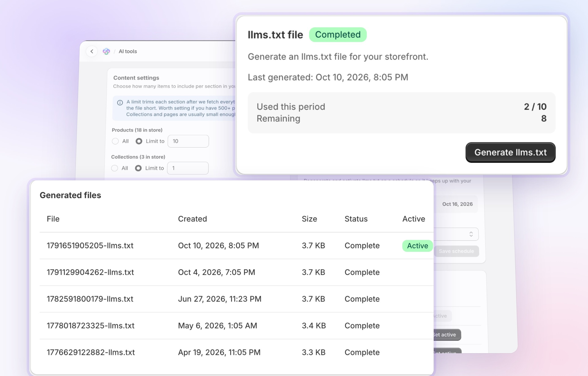588x376 pixels.
Task: Click the Generated files heading
Action: pyautogui.click(x=70, y=195)
